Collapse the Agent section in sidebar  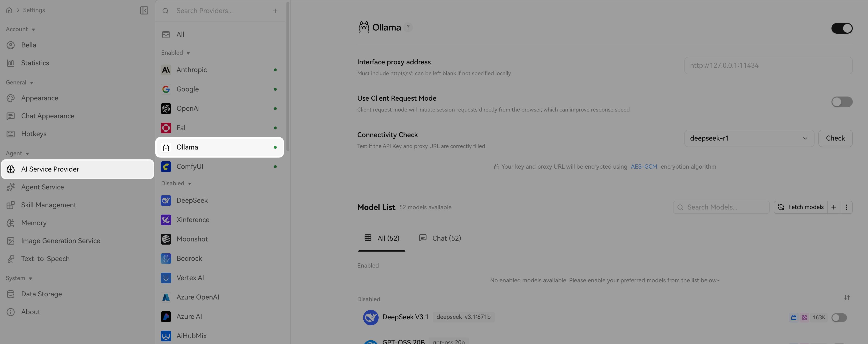point(28,153)
